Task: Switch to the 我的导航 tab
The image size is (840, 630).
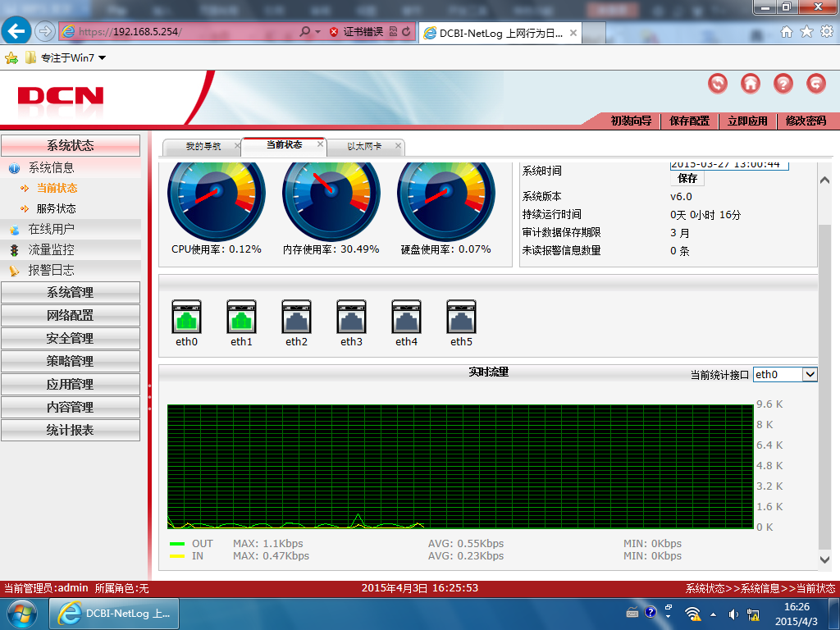Action: click(x=203, y=146)
